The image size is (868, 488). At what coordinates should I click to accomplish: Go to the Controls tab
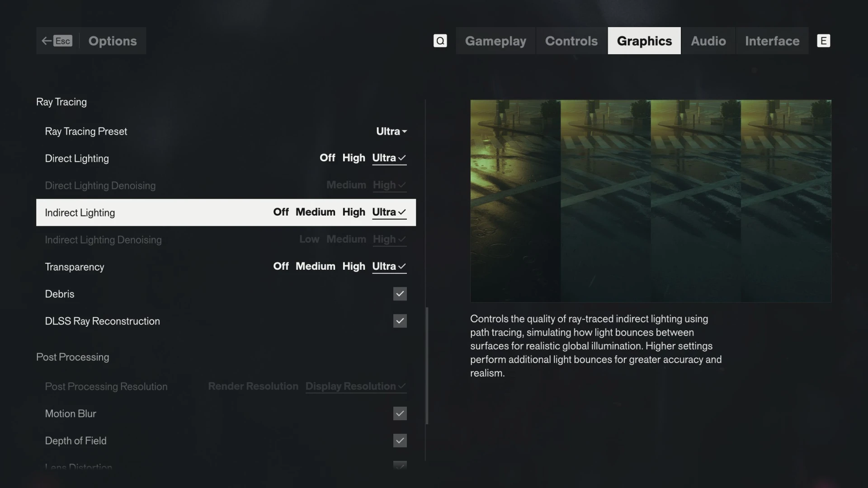(571, 41)
